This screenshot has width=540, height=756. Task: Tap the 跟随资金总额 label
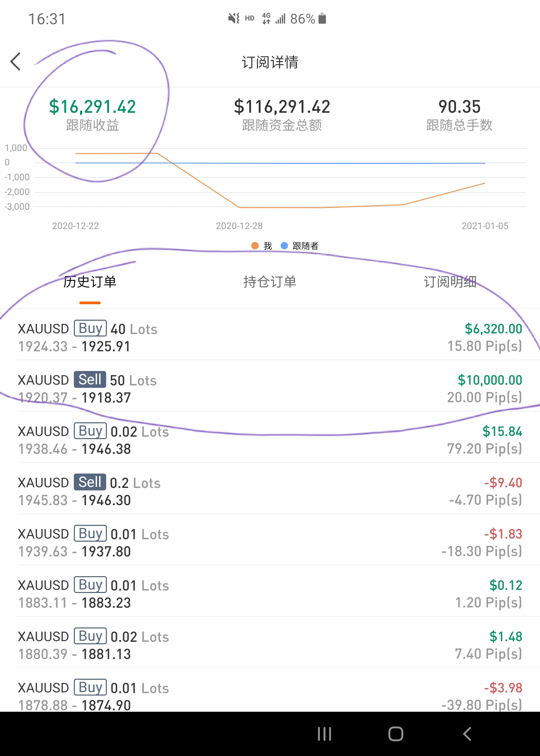[282, 125]
